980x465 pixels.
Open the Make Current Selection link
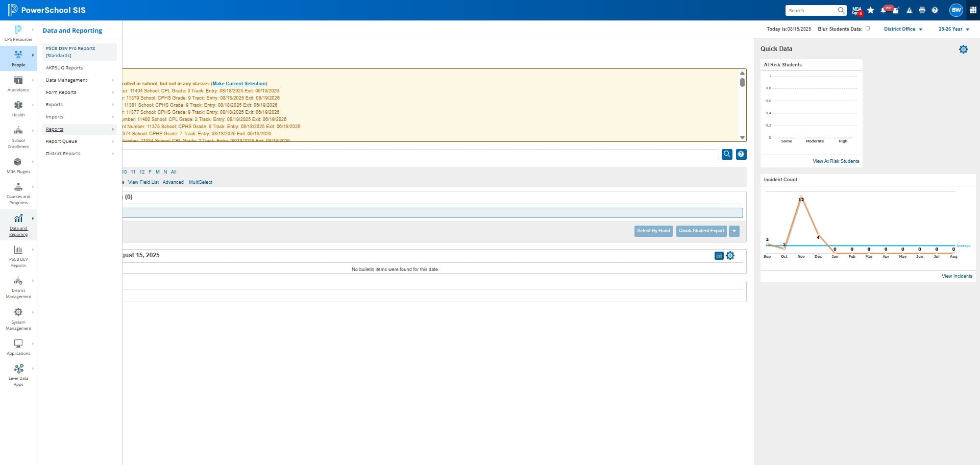[239, 84]
